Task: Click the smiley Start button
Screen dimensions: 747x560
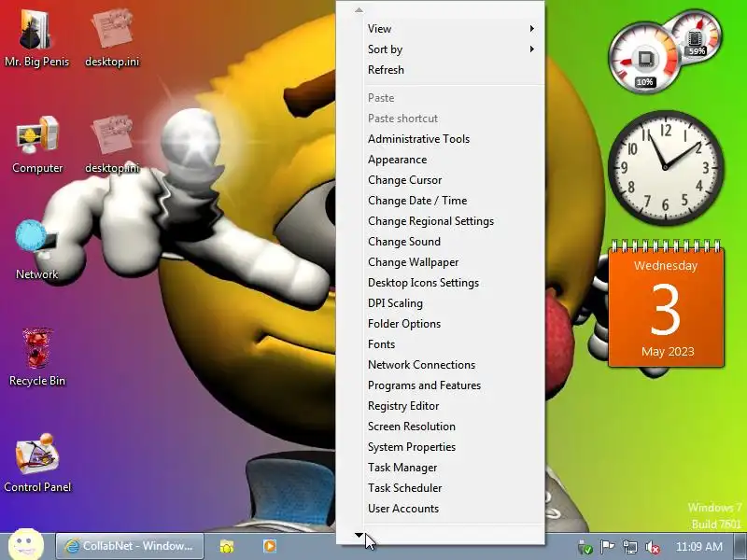Action: point(26,545)
